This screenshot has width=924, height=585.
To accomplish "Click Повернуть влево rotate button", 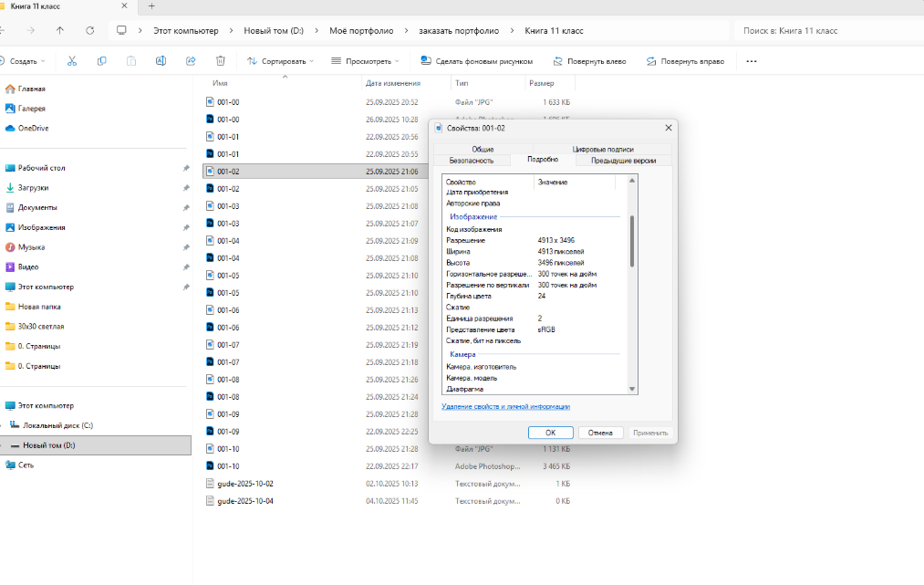I will pos(589,61).
